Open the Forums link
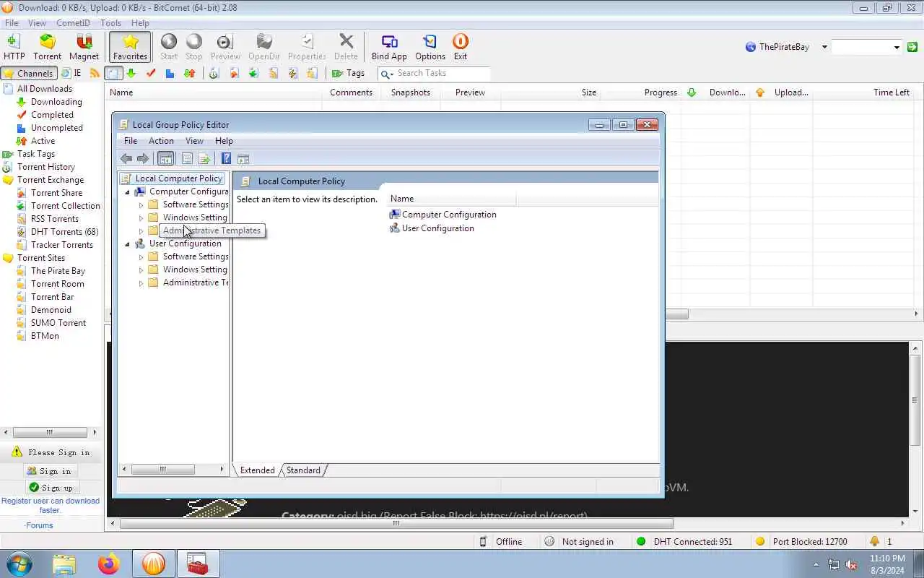The width and height of the screenshot is (924, 578). coord(39,525)
